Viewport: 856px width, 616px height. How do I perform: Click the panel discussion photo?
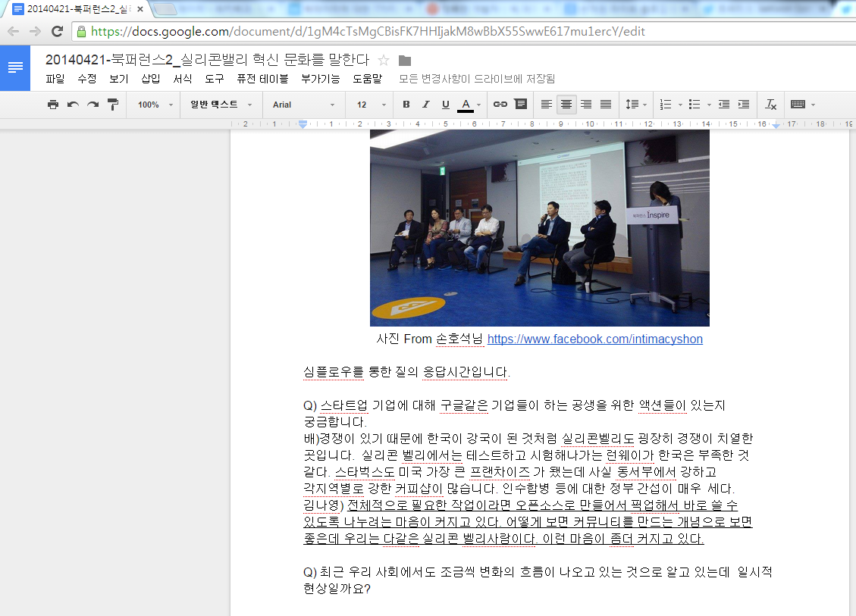tap(539, 227)
